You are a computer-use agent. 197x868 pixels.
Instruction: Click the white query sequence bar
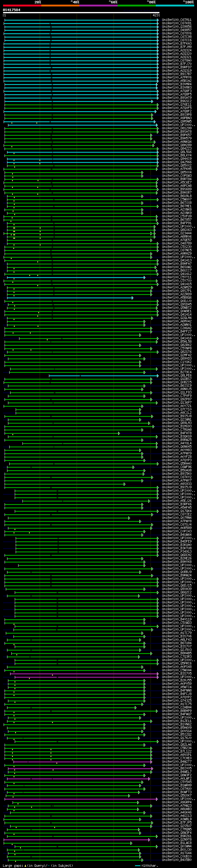(81, 12)
